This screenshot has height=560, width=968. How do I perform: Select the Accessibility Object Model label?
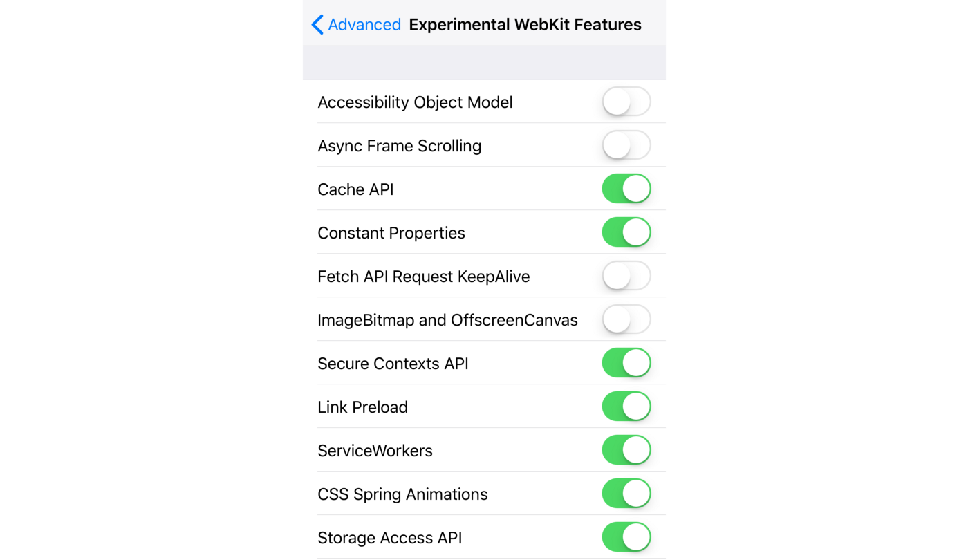(x=415, y=102)
